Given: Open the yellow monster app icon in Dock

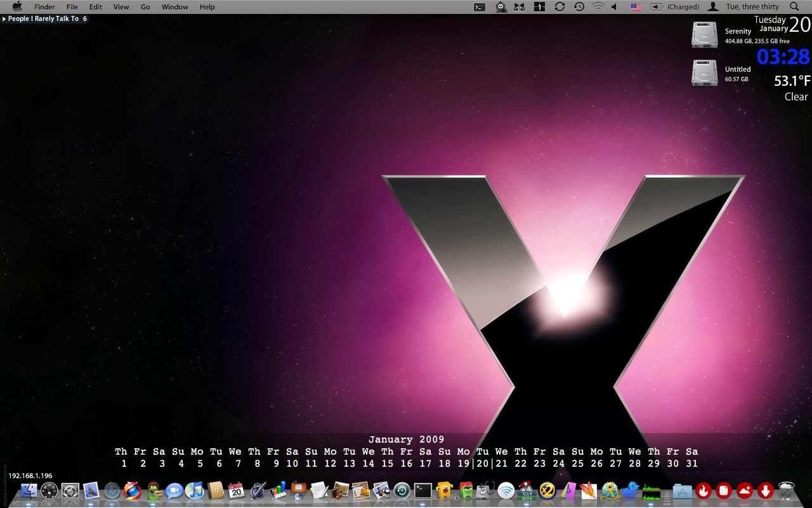Looking at the screenshot, I should pyautogui.click(x=443, y=490).
